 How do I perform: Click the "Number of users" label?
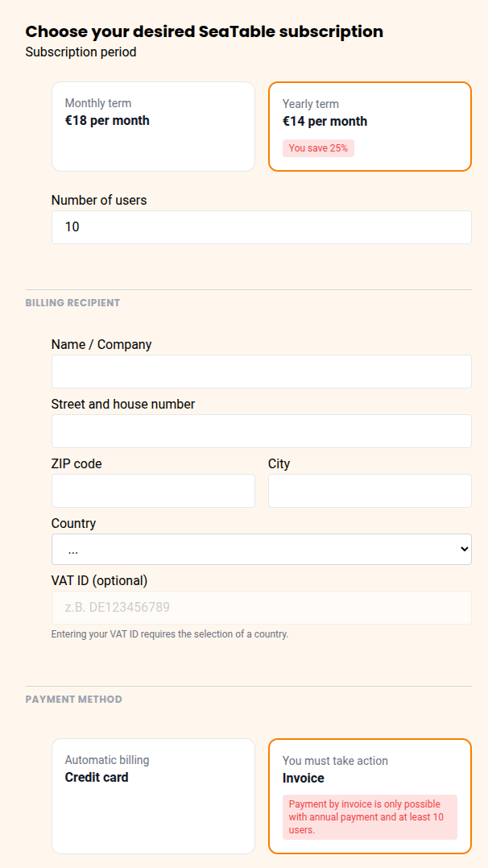pos(99,200)
